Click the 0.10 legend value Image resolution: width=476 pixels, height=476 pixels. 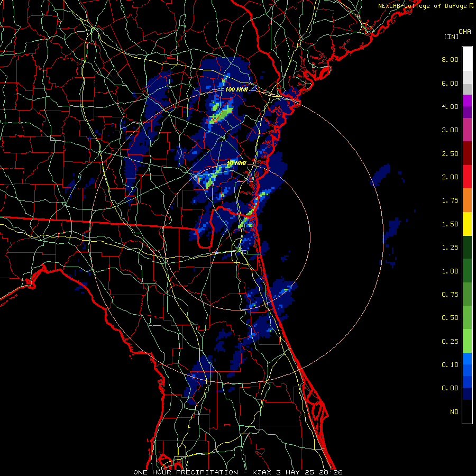click(x=450, y=365)
